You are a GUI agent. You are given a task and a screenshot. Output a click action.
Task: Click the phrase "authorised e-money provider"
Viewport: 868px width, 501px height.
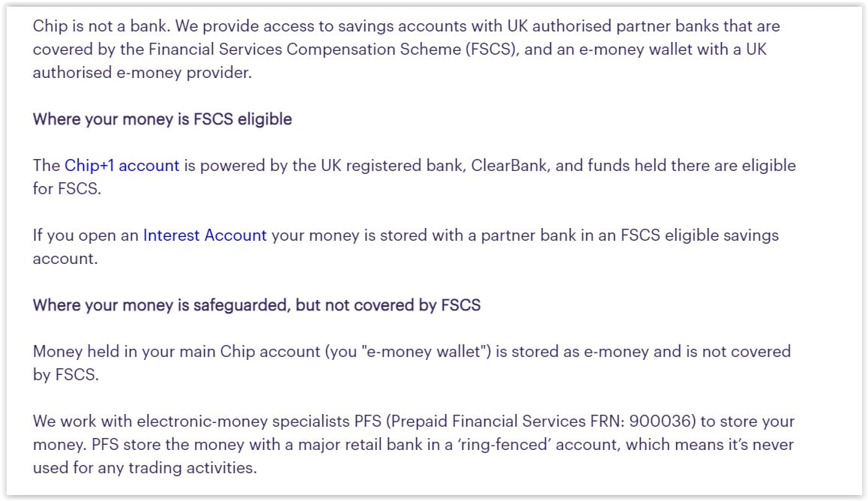point(141,73)
